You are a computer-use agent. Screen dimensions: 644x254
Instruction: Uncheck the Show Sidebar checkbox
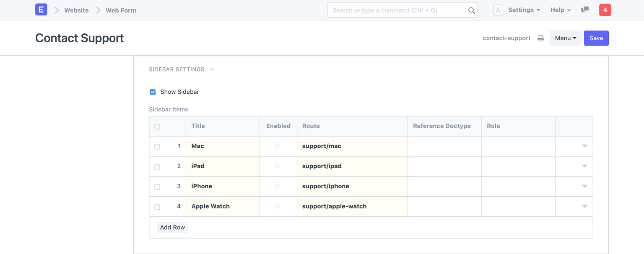coord(153,92)
